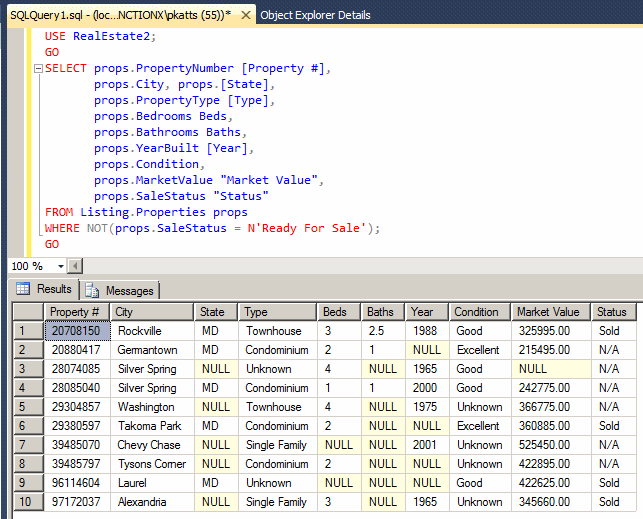The height and width of the screenshot is (519, 643).
Task: Click the Chevy Chase city cell
Action: (152, 445)
